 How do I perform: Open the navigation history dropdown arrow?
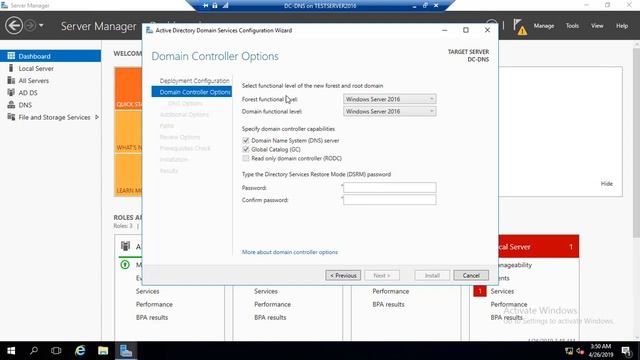41,26
